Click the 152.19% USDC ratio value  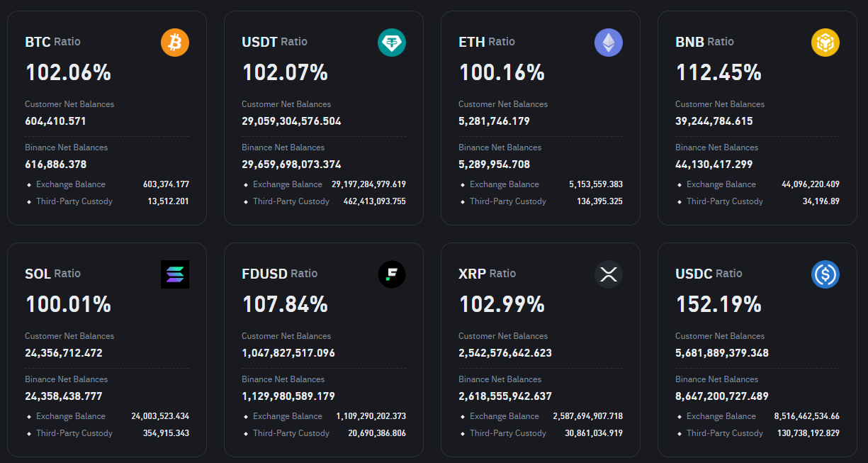(x=718, y=304)
